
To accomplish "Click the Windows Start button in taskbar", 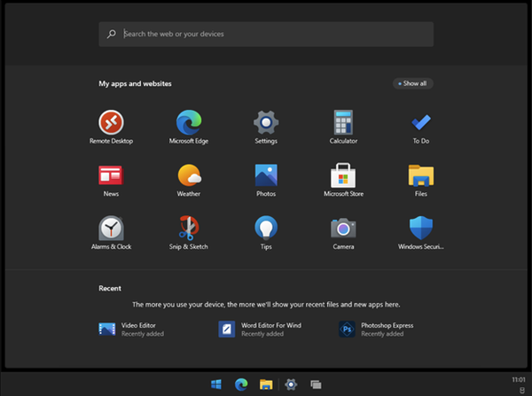I will [216, 384].
